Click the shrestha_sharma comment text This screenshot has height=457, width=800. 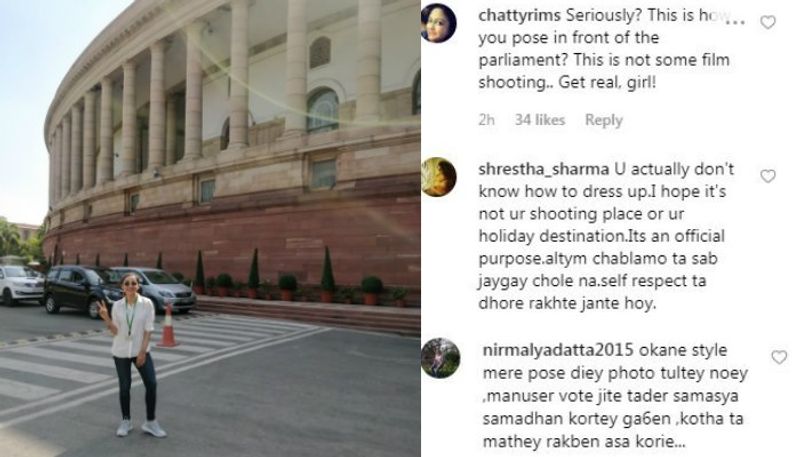606,237
